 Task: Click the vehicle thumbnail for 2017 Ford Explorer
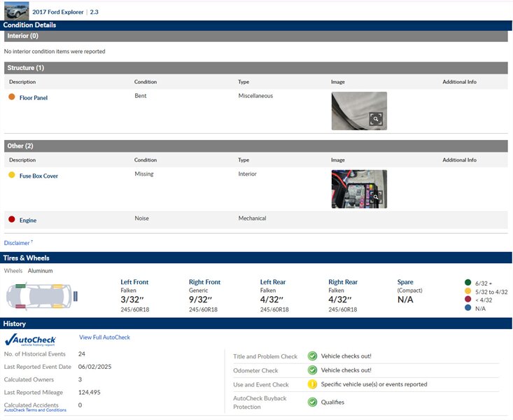point(17,10)
